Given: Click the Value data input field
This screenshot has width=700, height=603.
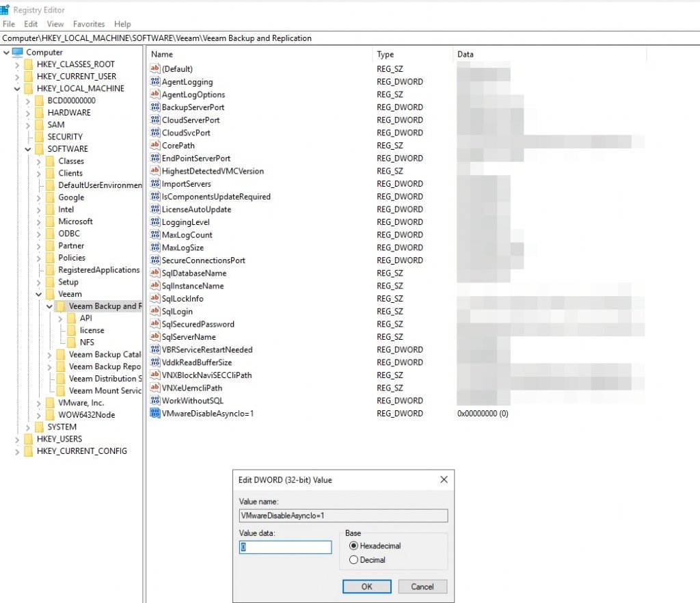Looking at the screenshot, I should click(285, 547).
